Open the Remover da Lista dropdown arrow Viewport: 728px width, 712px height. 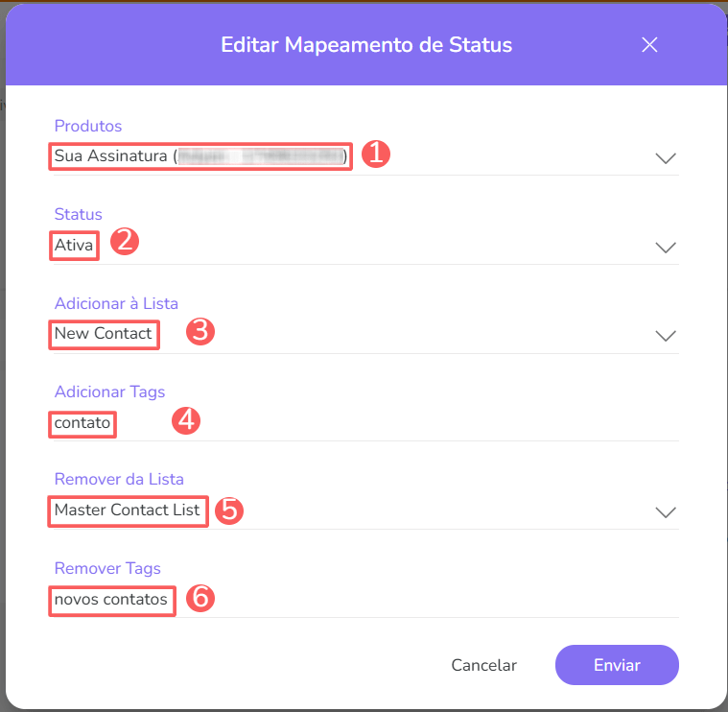(666, 512)
